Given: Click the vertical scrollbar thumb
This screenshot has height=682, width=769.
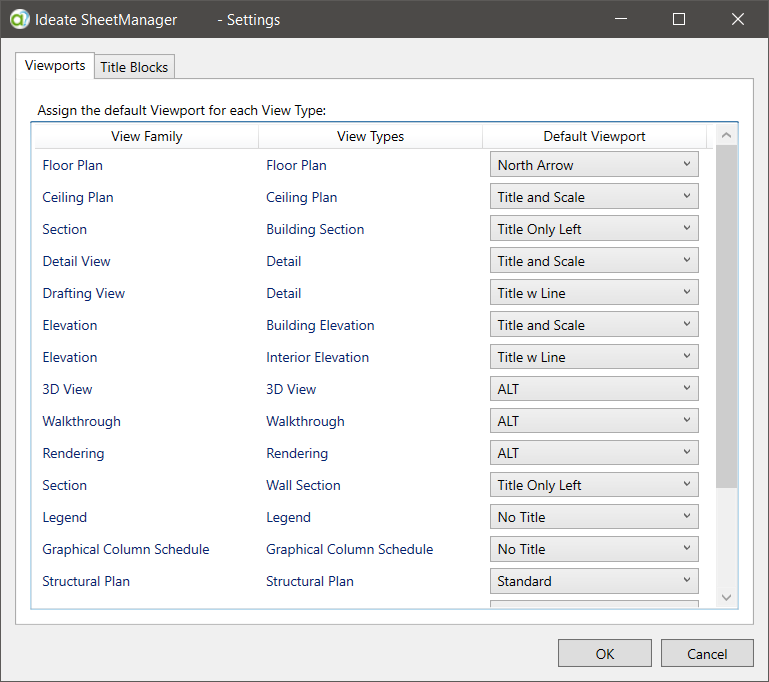Looking at the screenshot, I should click(726, 315).
